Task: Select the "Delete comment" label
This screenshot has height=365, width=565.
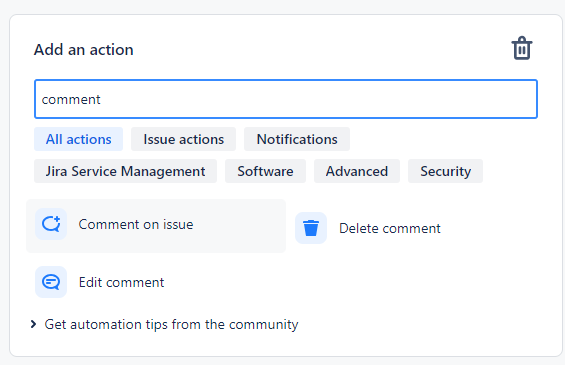Action: pos(390,228)
